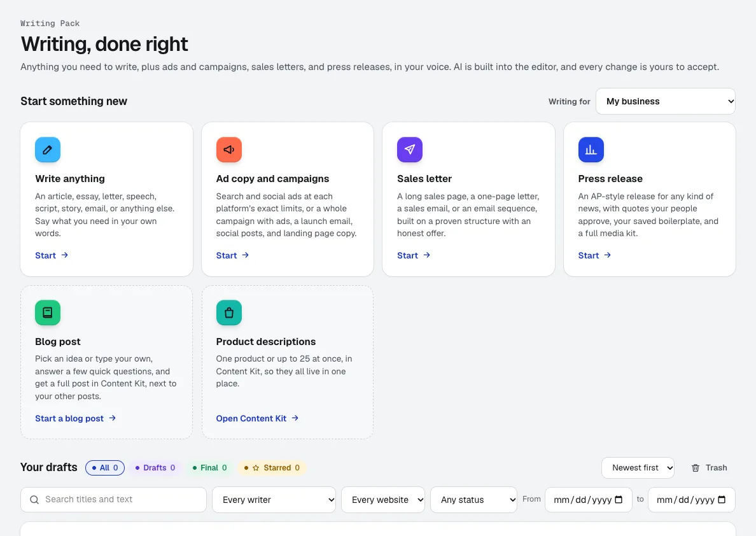Click the magnifier icon in the search box
This screenshot has height=536, width=756.
34,500
